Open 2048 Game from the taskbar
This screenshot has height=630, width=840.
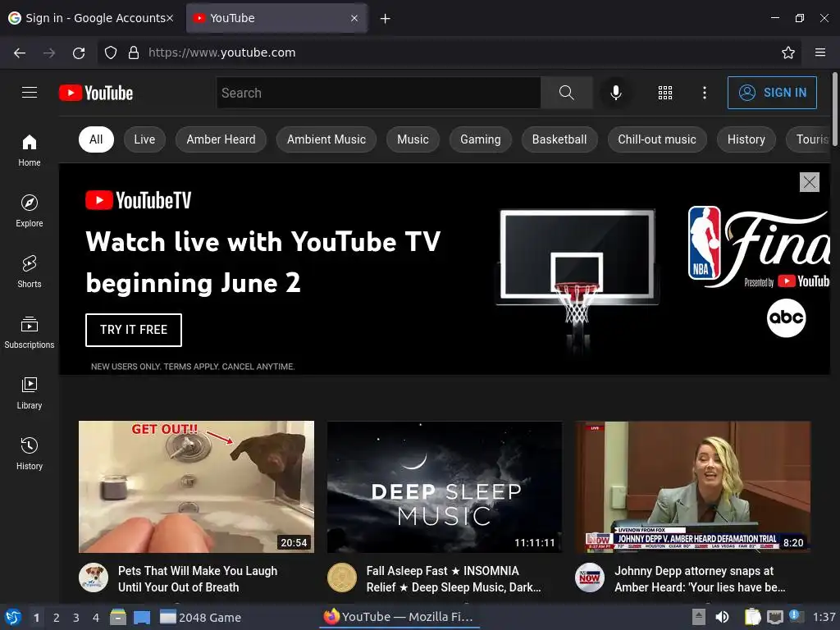tap(201, 617)
